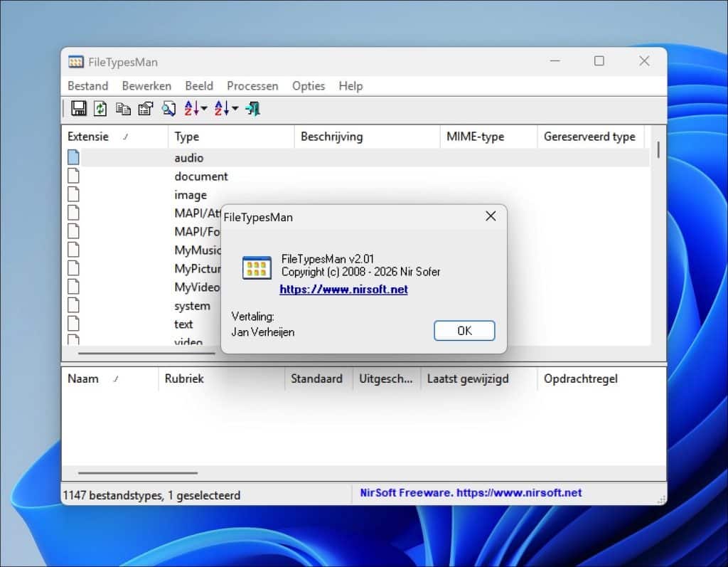The height and width of the screenshot is (567, 728).
Task: Maximize the FileTypesMan main window
Action: click(599, 61)
